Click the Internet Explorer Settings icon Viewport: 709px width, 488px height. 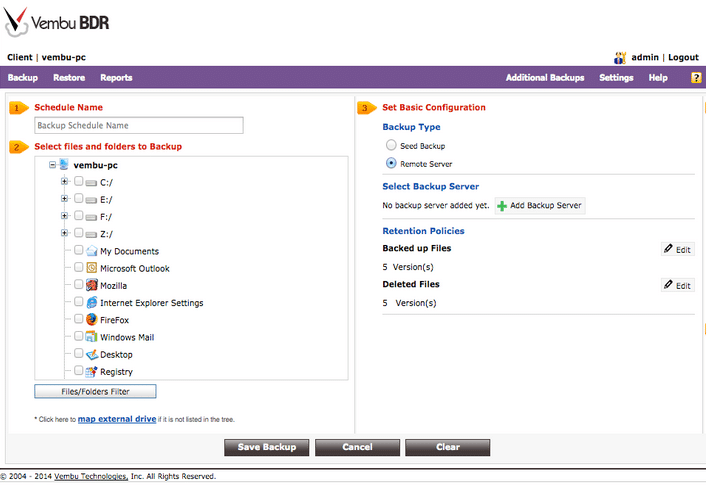coord(92,302)
